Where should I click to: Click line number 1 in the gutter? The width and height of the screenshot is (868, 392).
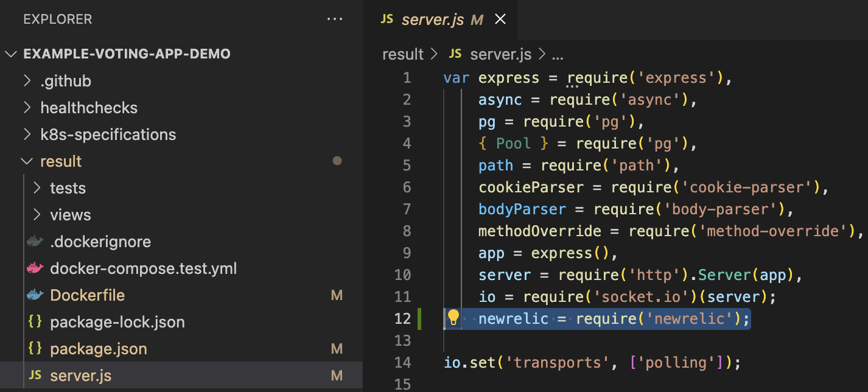[407, 78]
